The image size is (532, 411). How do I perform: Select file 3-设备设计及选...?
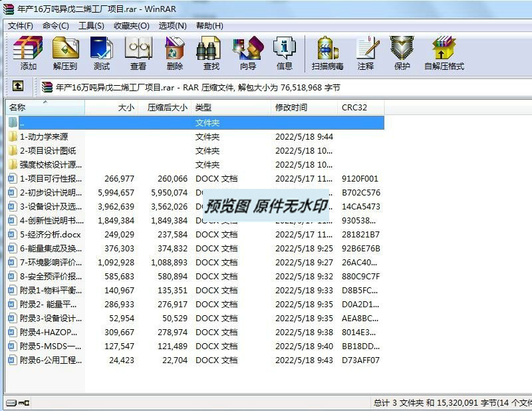(x=196, y=206)
